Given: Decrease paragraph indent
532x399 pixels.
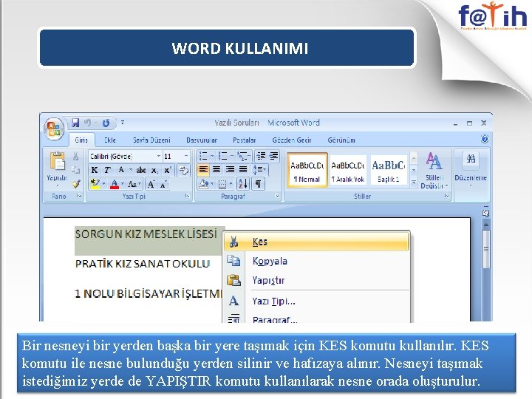Looking at the screenshot, I should tap(261, 156).
